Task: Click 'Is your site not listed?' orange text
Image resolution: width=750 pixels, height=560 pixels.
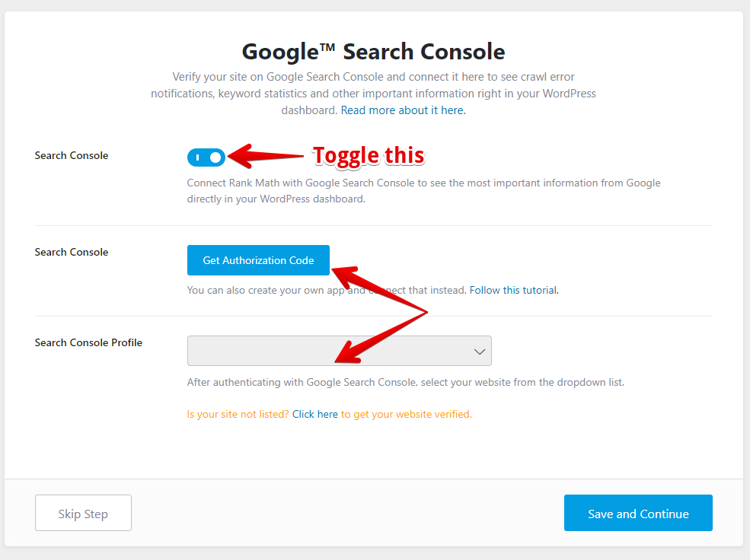Action: (x=238, y=415)
